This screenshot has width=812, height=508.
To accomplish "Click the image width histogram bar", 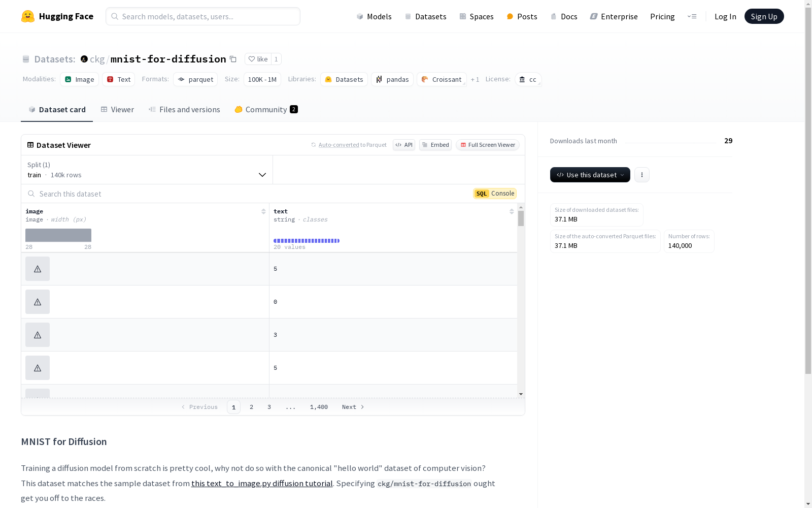I will coord(58,235).
